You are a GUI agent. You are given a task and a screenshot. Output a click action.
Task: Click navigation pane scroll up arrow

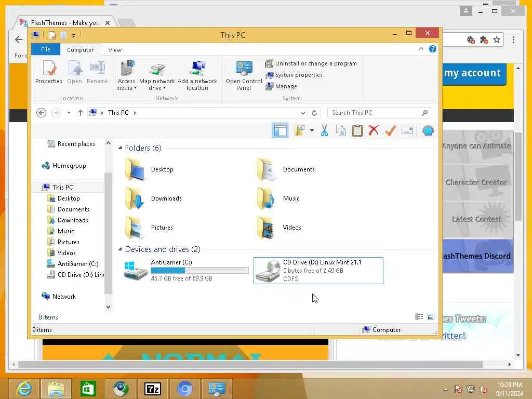108,143
